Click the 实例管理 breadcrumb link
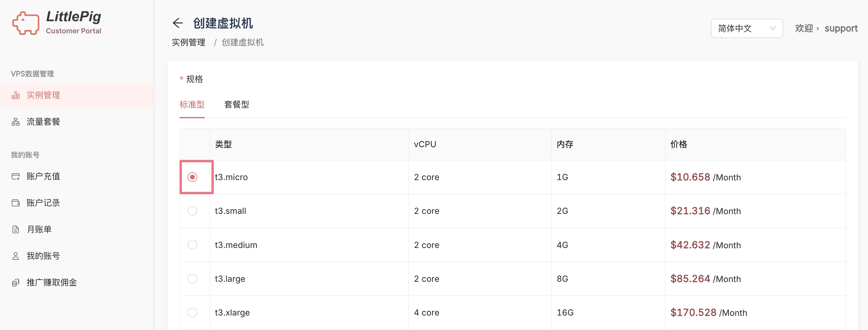The height and width of the screenshot is (330, 868). 188,43
